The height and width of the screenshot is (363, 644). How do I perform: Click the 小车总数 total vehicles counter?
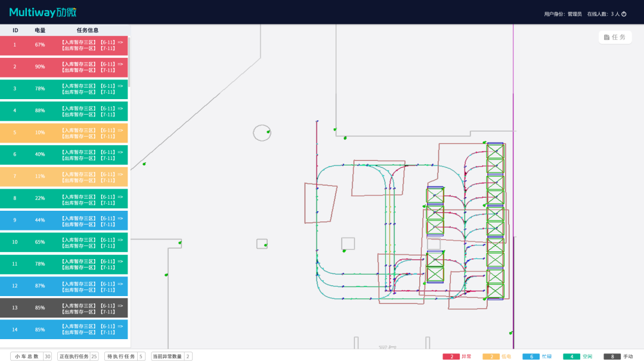31,356
